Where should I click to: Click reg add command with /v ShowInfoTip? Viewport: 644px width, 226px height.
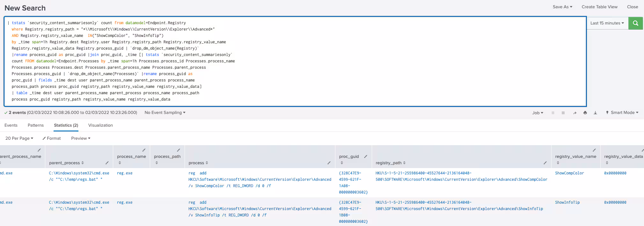260,209
